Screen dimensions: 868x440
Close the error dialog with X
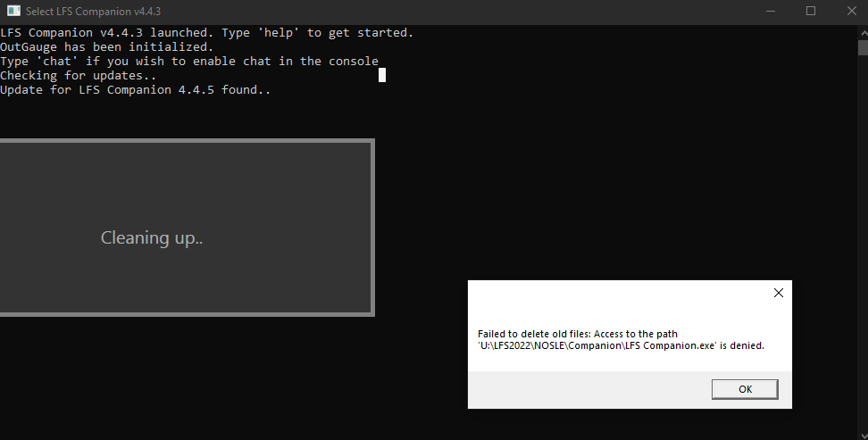tap(779, 293)
